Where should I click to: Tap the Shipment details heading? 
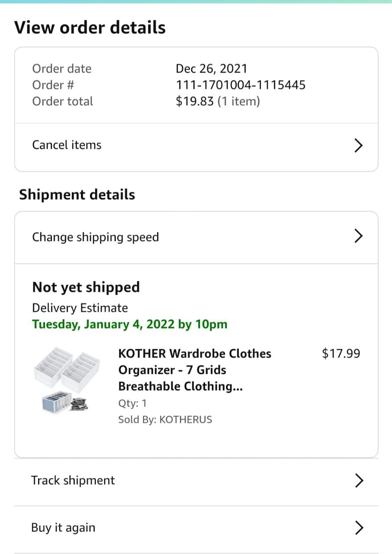(x=77, y=195)
